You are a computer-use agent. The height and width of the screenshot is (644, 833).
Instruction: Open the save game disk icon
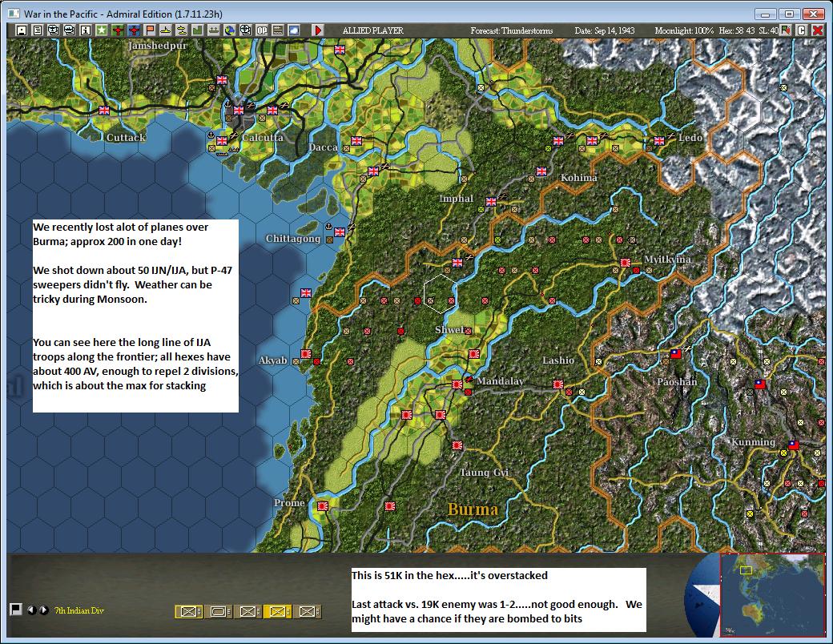pos(22,30)
